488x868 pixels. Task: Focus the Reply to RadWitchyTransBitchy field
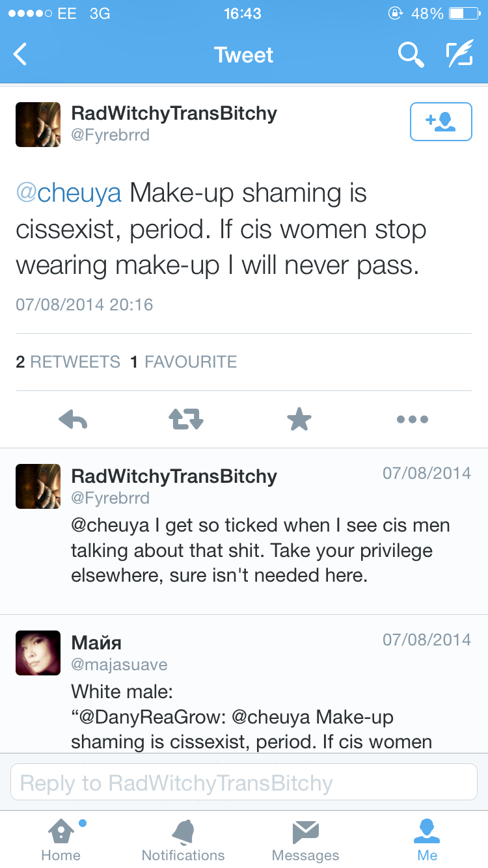[x=244, y=782]
